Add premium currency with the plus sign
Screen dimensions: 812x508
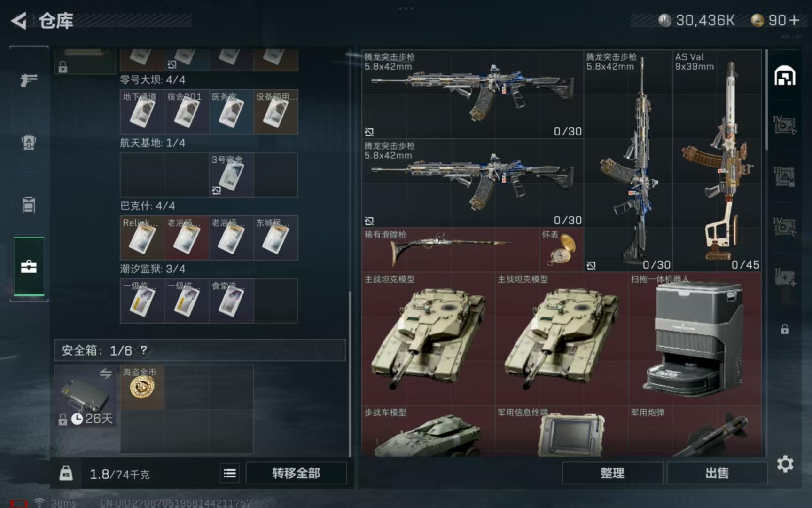point(794,20)
